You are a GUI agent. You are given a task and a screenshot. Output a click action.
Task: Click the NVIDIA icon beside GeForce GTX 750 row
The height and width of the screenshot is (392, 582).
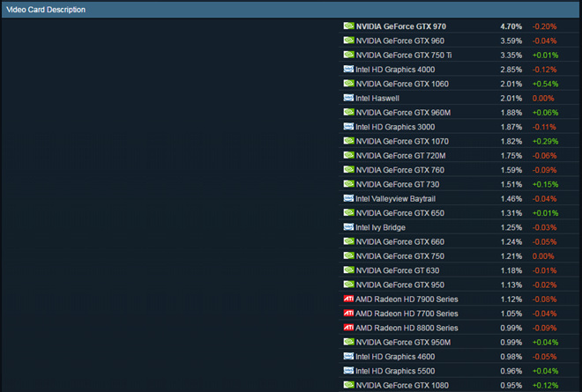point(348,255)
